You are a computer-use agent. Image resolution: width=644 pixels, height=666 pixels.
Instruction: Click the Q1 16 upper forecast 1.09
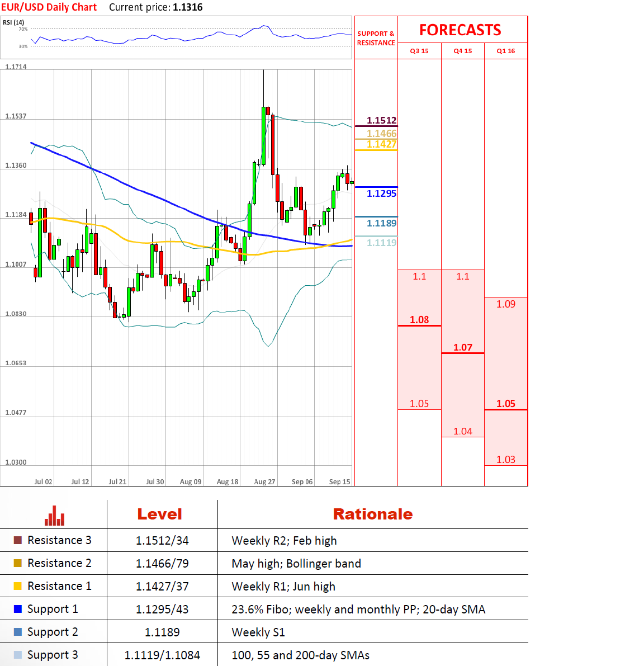(x=505, y=304)
